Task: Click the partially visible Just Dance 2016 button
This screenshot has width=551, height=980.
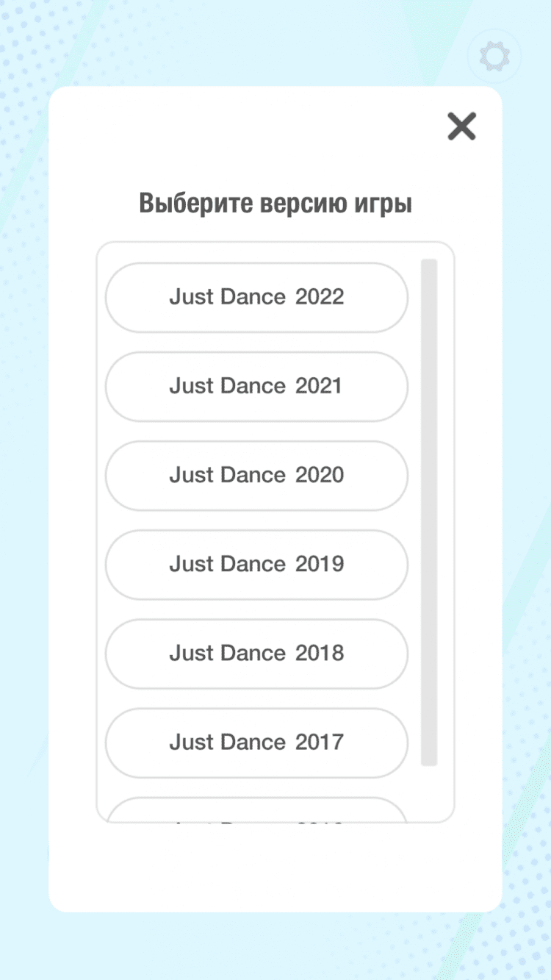Action: [256, 812]
